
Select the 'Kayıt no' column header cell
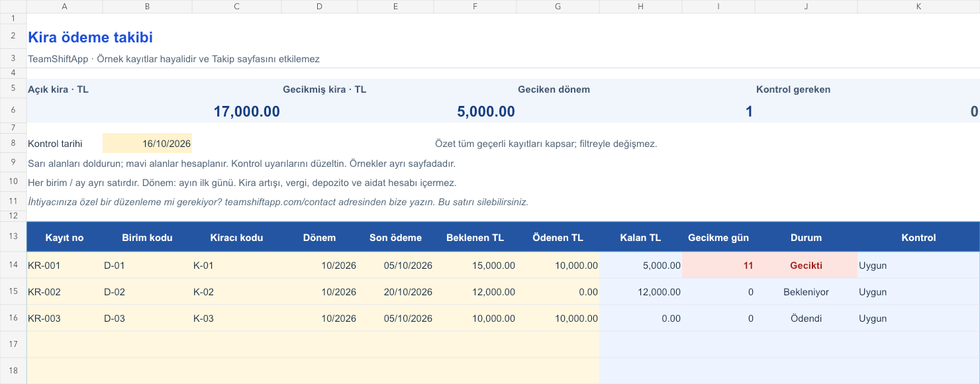pyautogui.click(x=64, y=238)
